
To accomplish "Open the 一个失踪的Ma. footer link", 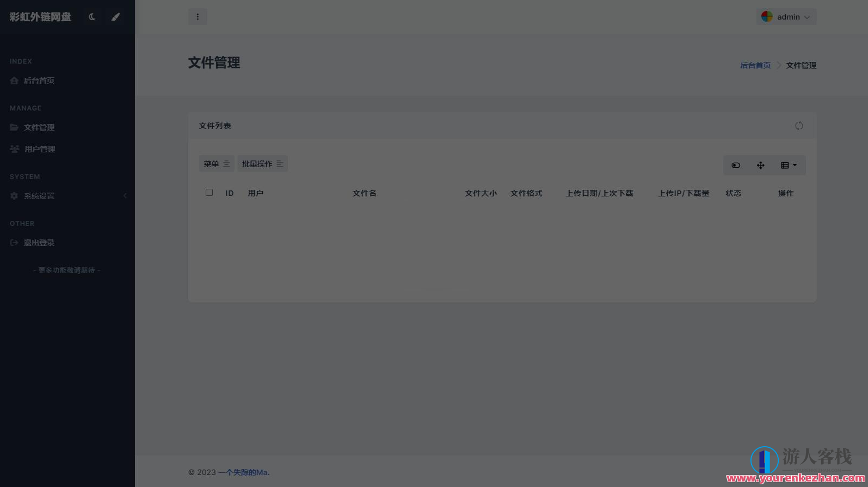I will (244, 472).
